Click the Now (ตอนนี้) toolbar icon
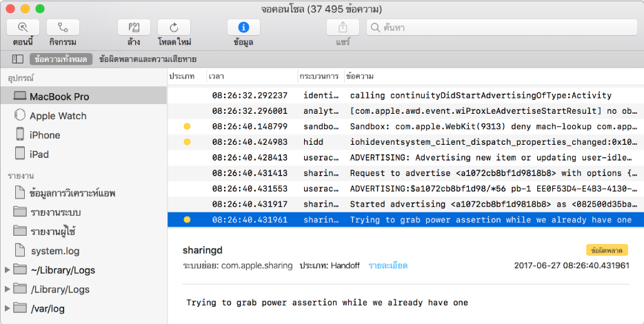Viewport: 644px width, 324px height. (x=23, y=28)
